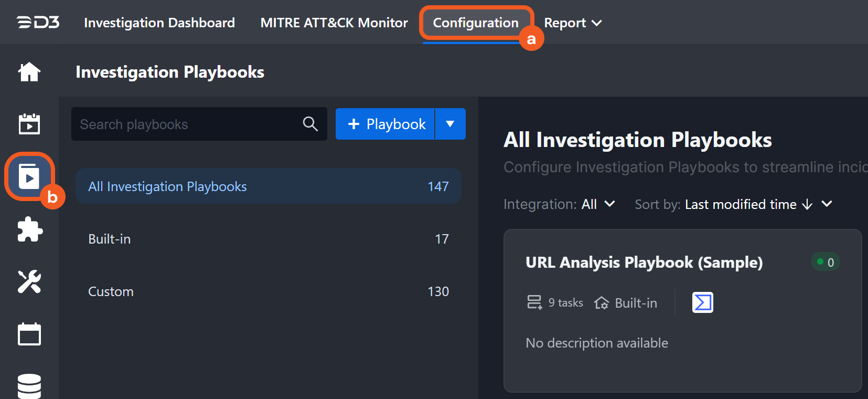Viewport: 868px width, 399px height.
Task: Open MITRE ATT&CK Monitor tab
Action: (334, 23)
